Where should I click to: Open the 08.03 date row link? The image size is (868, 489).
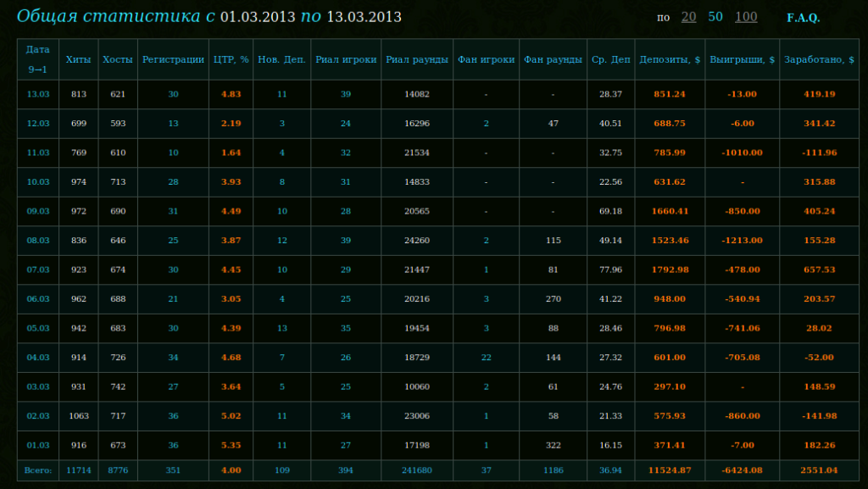[38, 241]
